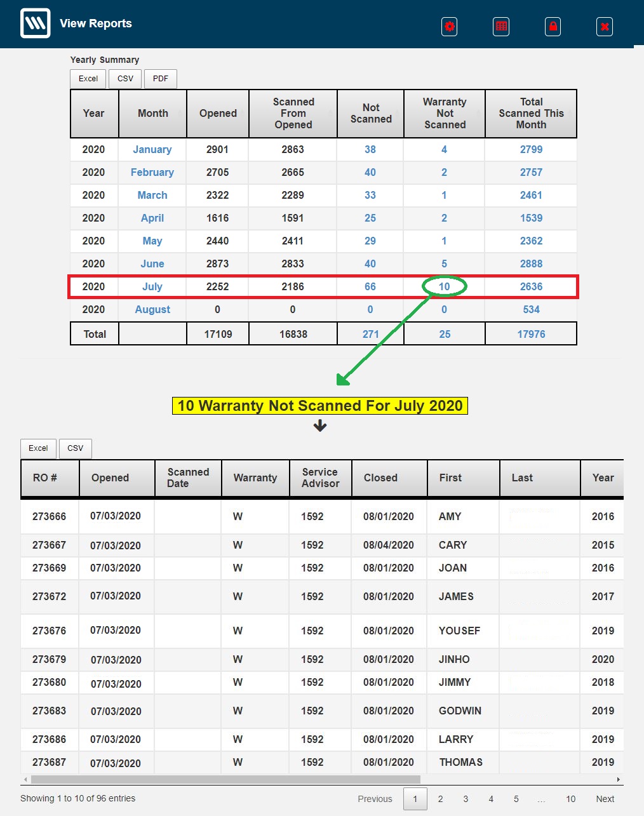Click the red table grid icon
The width and height of the screenshot is (644, 816).
[501, 27]
